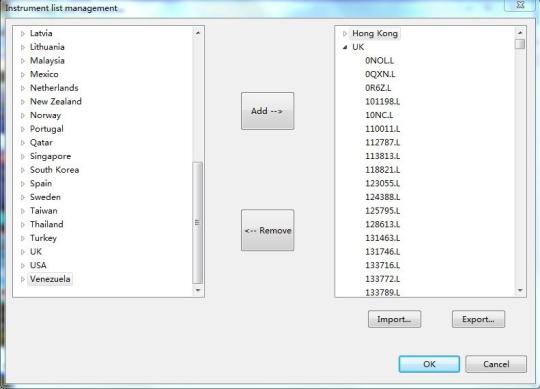Select instrument 0NOL.L
Screen dimensions: 540x389
380,61
